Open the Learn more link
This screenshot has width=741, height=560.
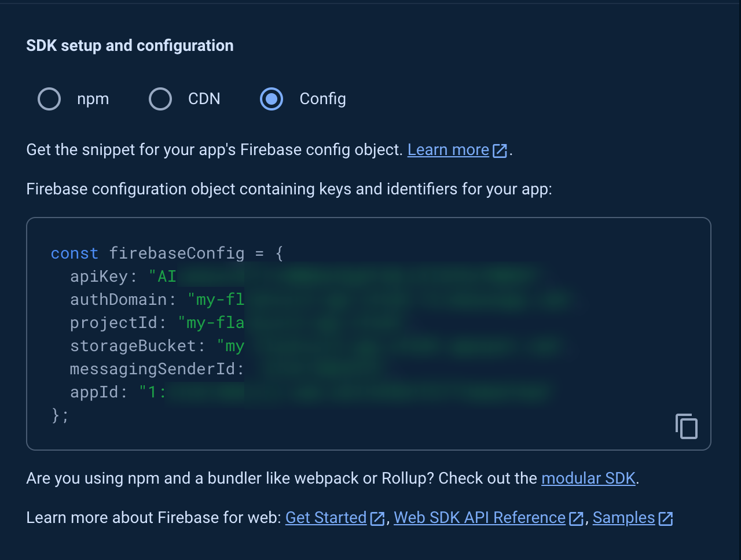point(447,149)
